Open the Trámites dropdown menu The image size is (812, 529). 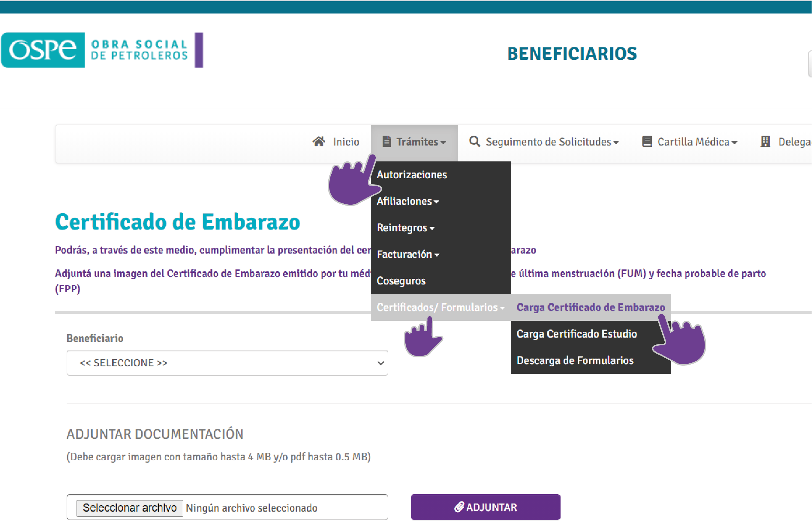click(414, 143)
